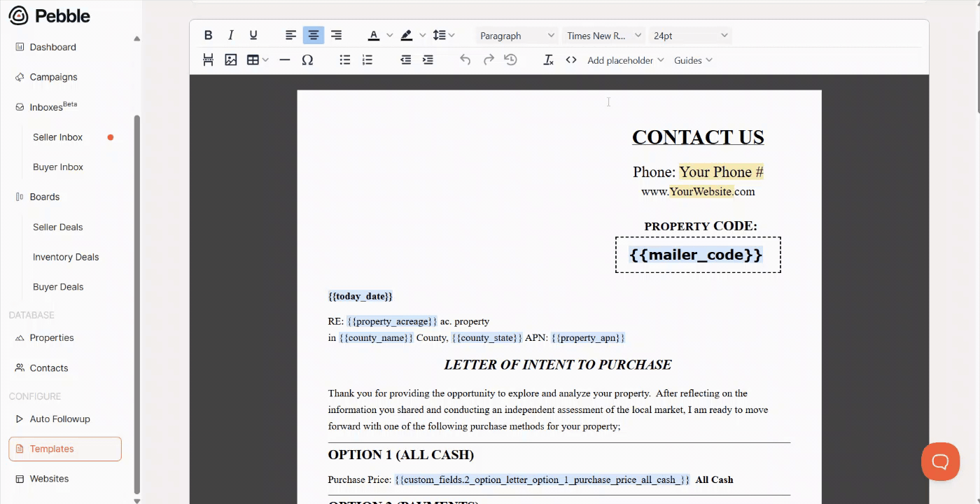Click the {{mailer_code}} placeholder box
The height and width of the screenshot is (504, 980).
tap(698, 255)
